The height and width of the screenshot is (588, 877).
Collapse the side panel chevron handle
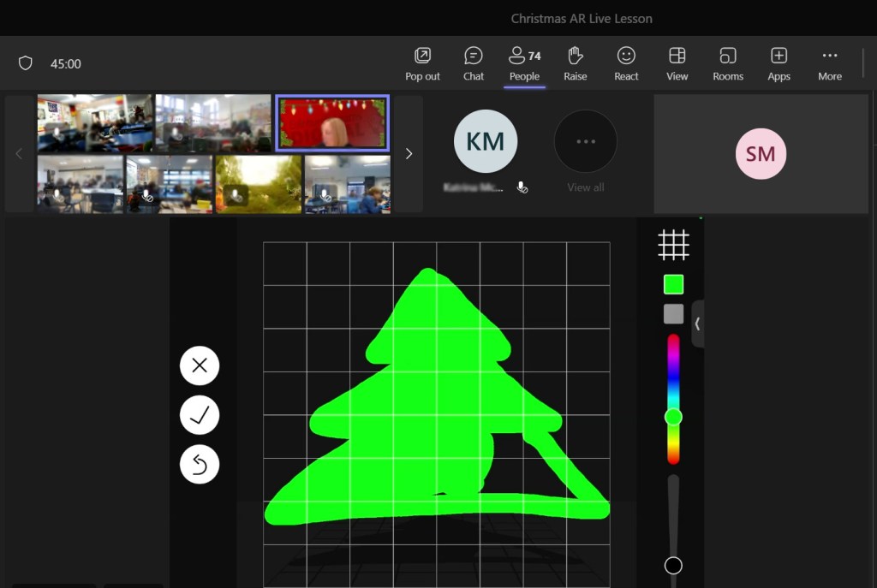697,324
